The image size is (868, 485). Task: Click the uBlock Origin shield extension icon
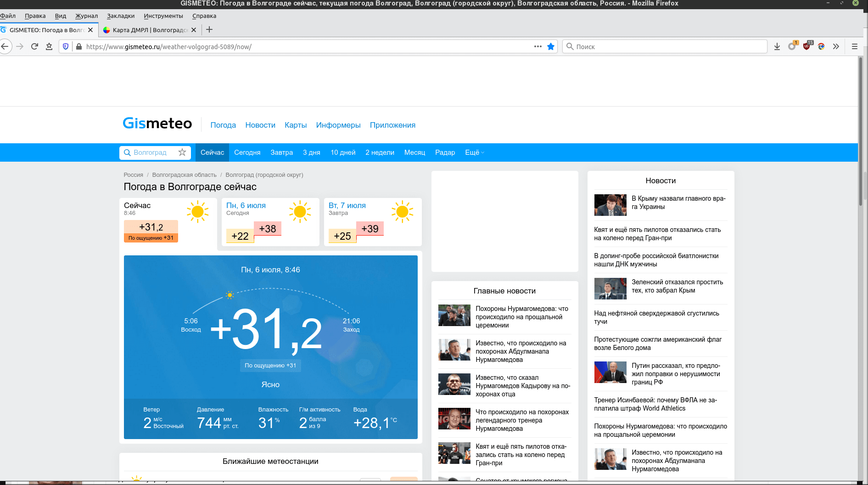pyautogui.click(x=806, y=46)
